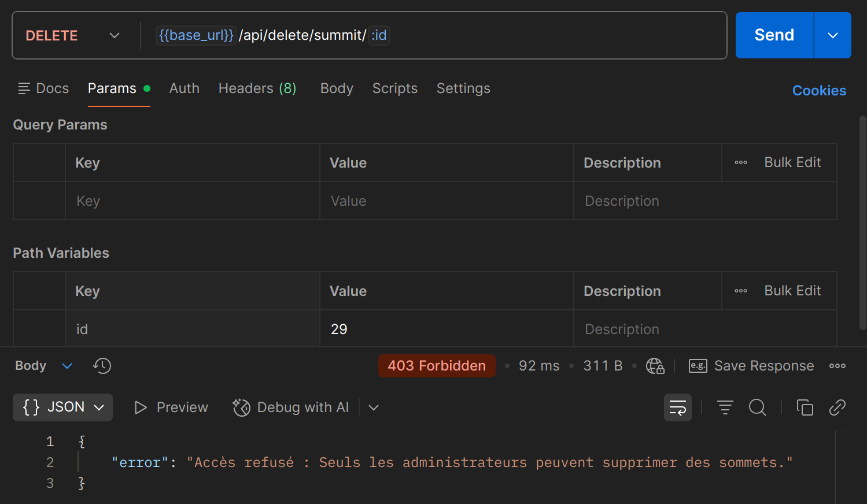Click the "error" key in JSON response
867x504 pixels.
click(140, 462)
